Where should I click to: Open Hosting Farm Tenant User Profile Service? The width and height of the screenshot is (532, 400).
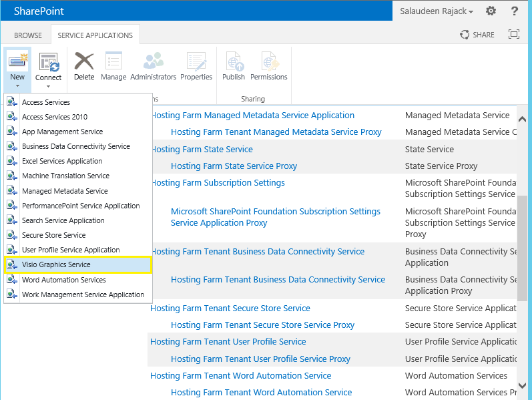click(x=228, y=342)
